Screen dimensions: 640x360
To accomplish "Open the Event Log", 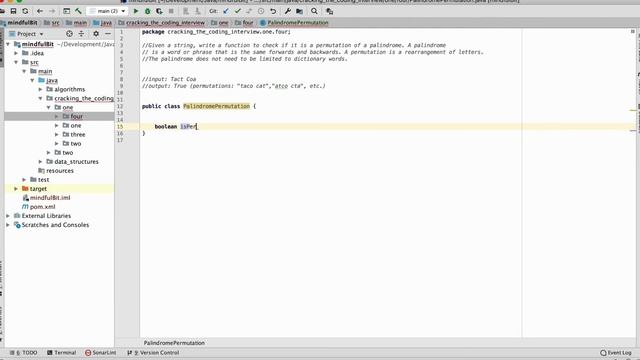I will 616,353.
